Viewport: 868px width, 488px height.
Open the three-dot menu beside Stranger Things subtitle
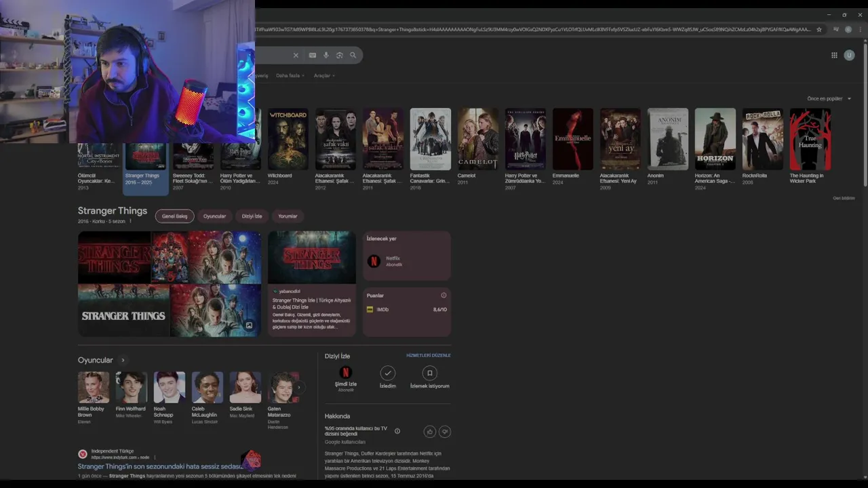click(x=130, y=222)
